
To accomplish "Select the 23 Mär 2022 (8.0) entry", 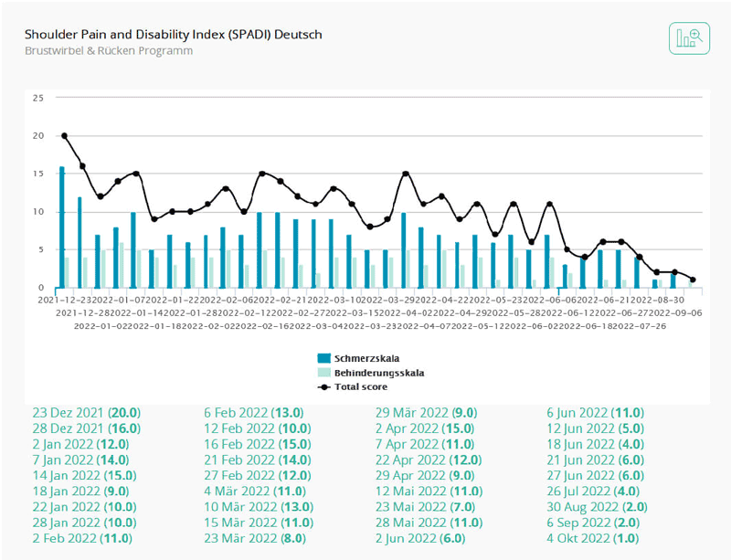I will tap(255, 539).
